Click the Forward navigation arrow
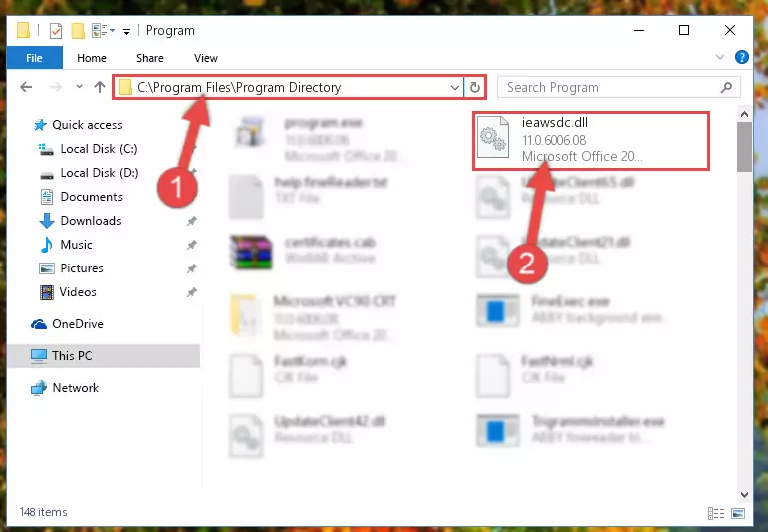768x532 pixels. point(56,87)
